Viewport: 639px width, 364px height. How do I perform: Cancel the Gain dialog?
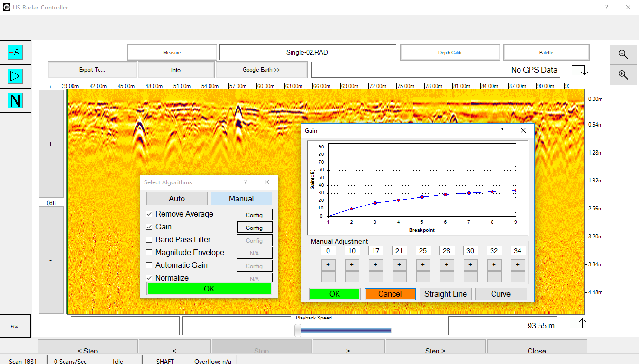click(390, 294)
